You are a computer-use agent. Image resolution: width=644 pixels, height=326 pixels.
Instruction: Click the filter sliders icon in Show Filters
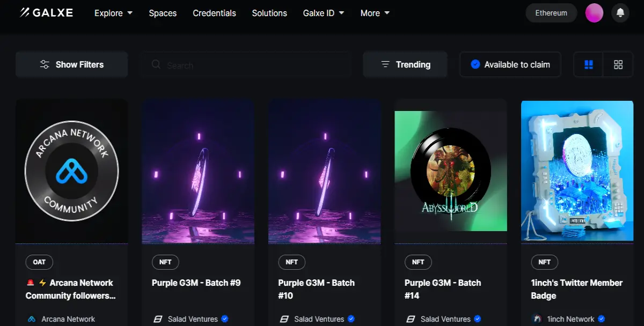(x=45, y=64)
